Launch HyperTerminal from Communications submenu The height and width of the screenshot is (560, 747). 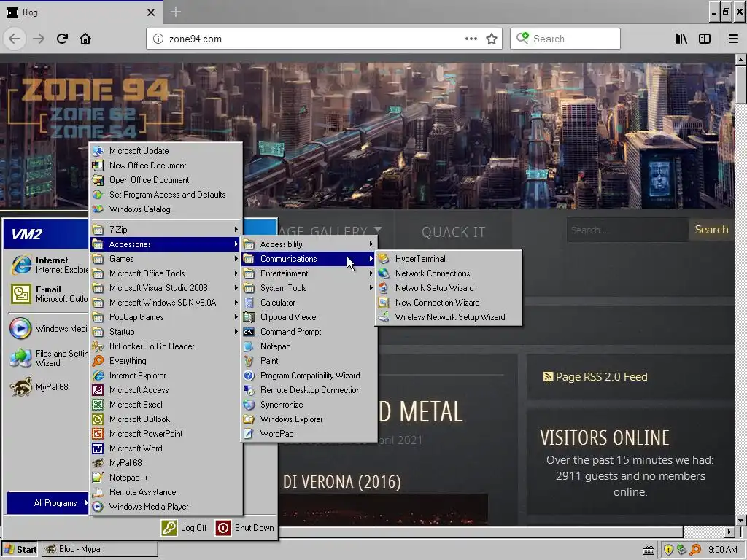[x=449, y=259]
